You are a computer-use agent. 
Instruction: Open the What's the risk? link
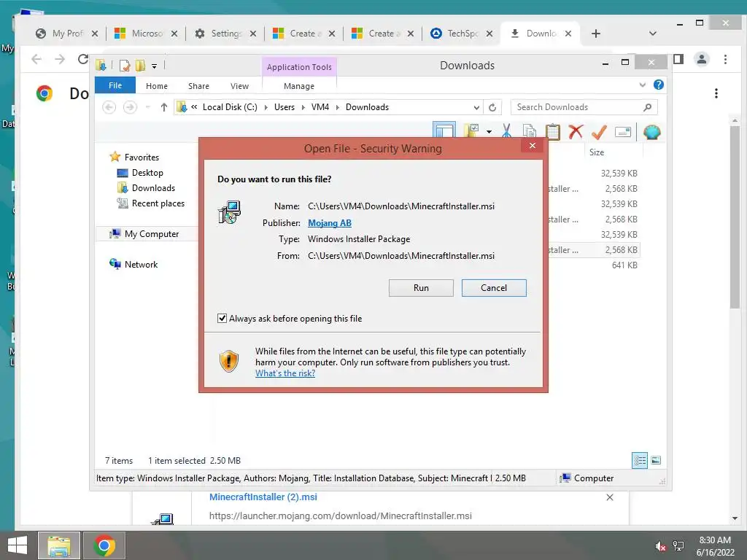pos(285,373)
